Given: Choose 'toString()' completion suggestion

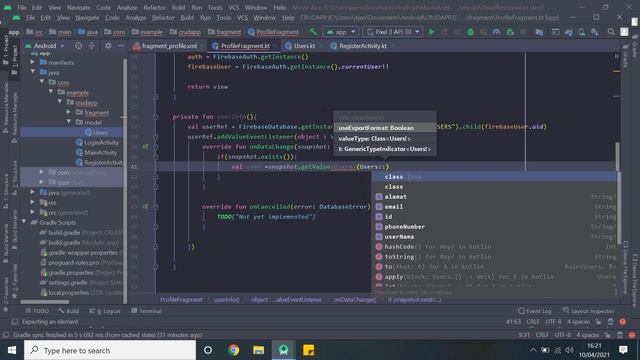Looking at the screenshot, I should point(495,257).
